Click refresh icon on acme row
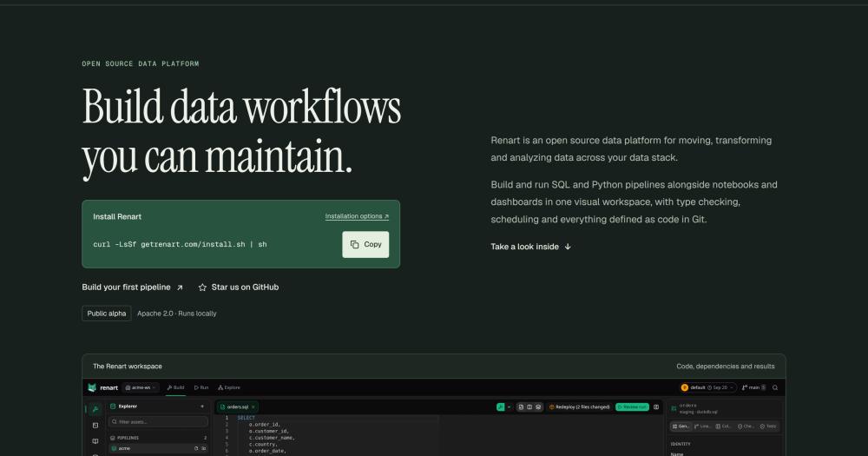 tap(196, 448)
